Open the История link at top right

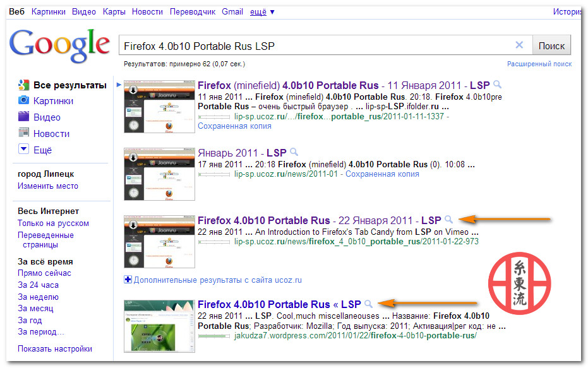tap(567, 11)
